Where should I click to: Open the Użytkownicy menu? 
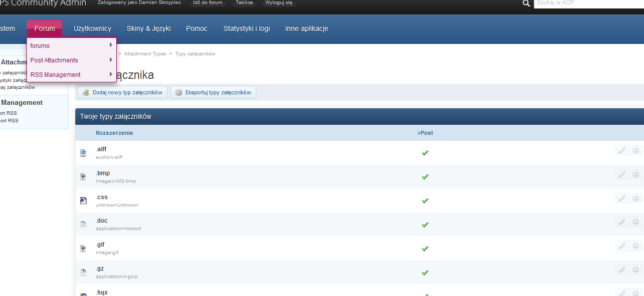92,28
